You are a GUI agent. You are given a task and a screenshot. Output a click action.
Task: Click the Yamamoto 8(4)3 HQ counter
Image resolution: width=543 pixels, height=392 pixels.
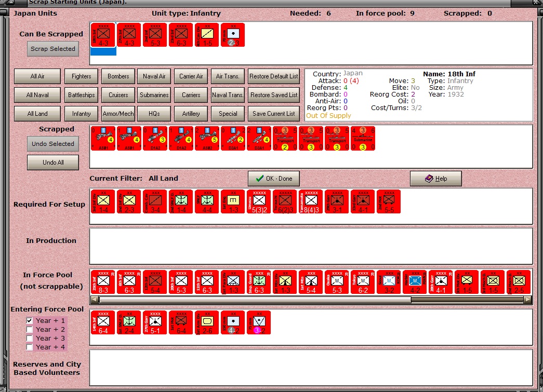pos(311,201)
